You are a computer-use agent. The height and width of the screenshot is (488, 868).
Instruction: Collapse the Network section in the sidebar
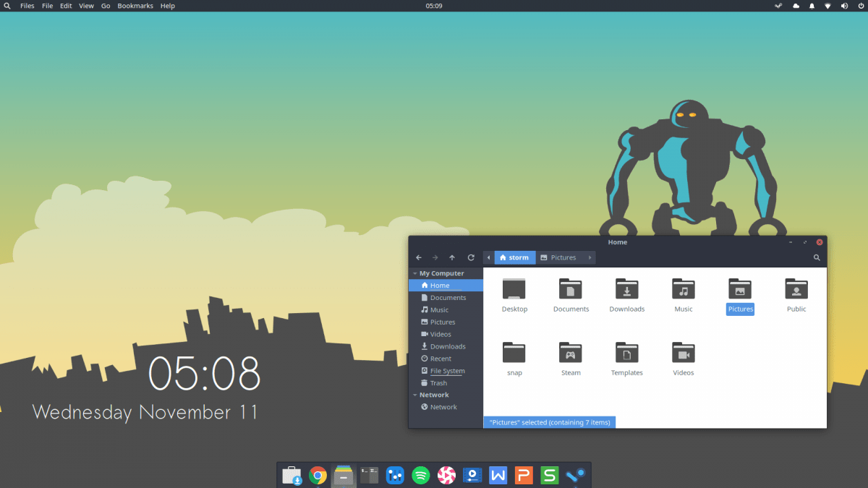(x=414, y=395)
